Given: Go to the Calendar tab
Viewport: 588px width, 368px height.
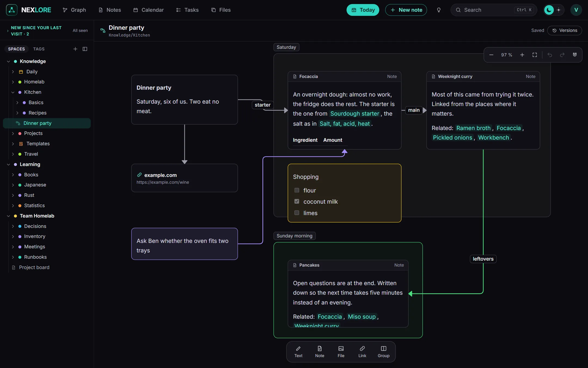Looking at the screenshot, I should tap(148, 10).
